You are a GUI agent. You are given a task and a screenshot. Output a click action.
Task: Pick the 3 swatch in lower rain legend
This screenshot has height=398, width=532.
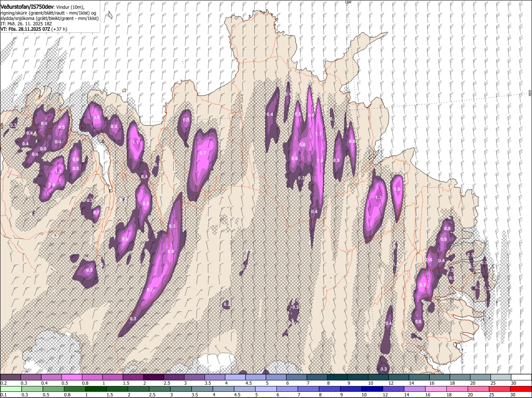(181, 389)
